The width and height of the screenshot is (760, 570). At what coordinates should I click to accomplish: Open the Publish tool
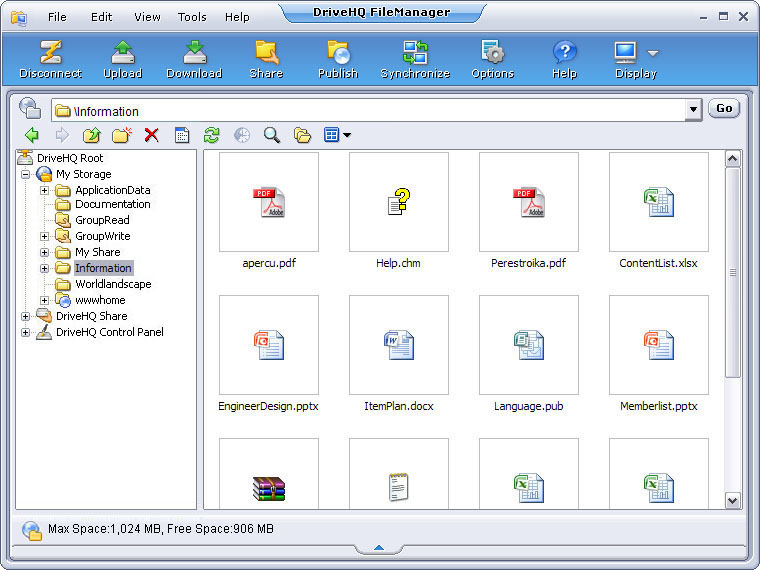point(338,60)
